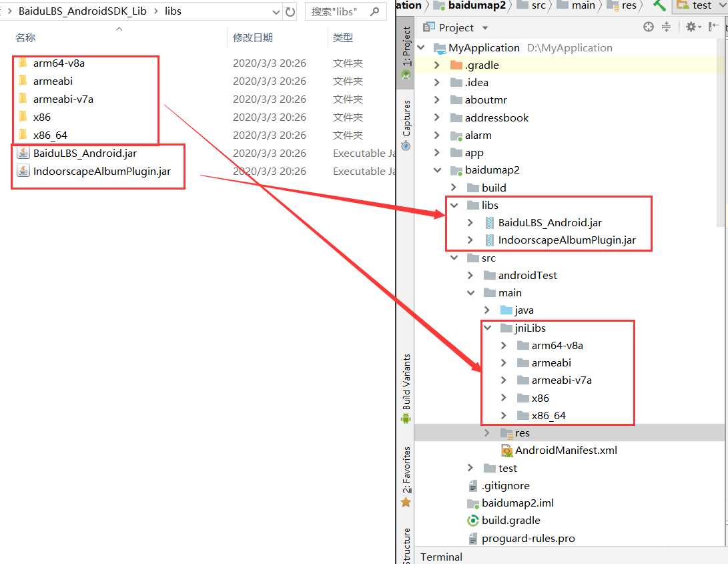Image resolution: width=728 pixels, height=564 pixels.
Task: Click the build hammer icon
Action: pyautogui.click(x=659, y=5)
